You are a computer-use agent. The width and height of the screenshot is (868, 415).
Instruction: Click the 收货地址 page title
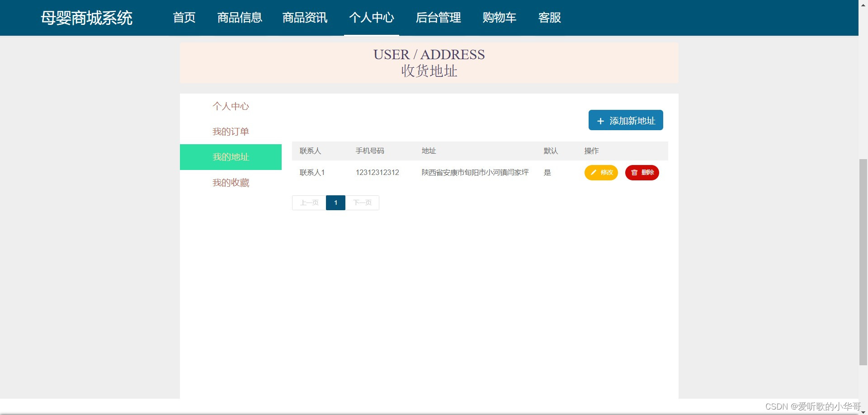point(429,71)
